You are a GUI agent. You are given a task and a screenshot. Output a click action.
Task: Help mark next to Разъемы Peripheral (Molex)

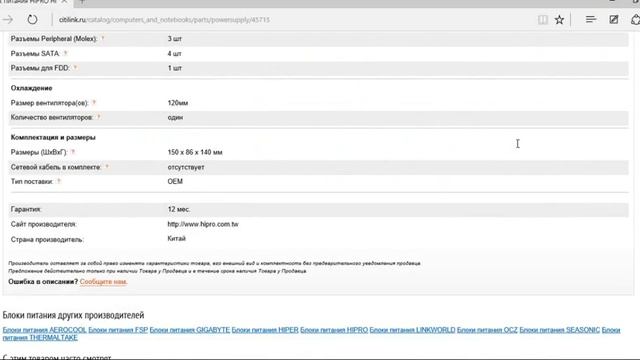[102, 38]
